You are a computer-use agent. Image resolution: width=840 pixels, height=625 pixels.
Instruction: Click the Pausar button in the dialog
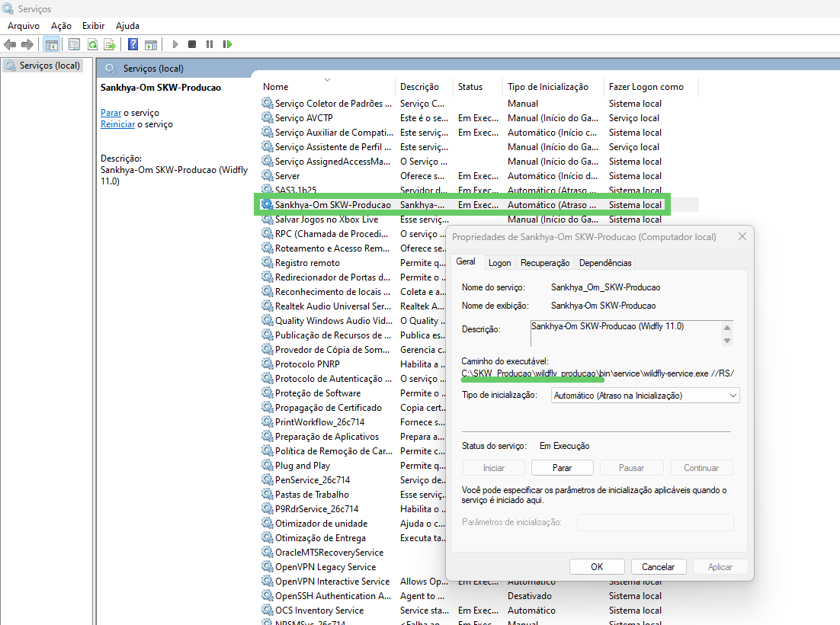(x=631, y=467)
